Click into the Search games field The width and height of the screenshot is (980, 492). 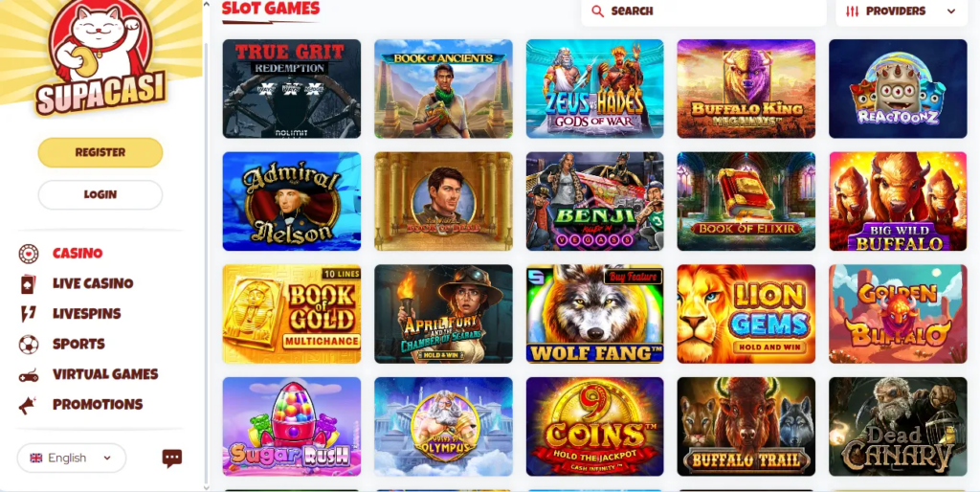click(x=703, y=11)
